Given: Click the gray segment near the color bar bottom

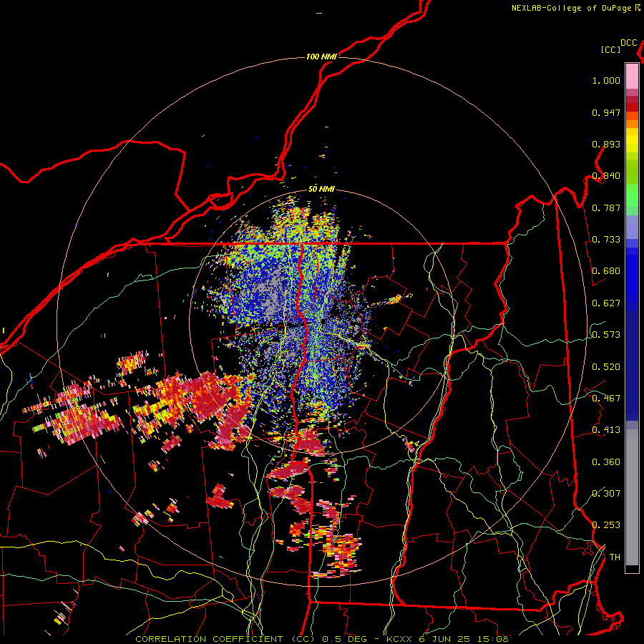Looking at the screenshot, I should tap(632, 497).
